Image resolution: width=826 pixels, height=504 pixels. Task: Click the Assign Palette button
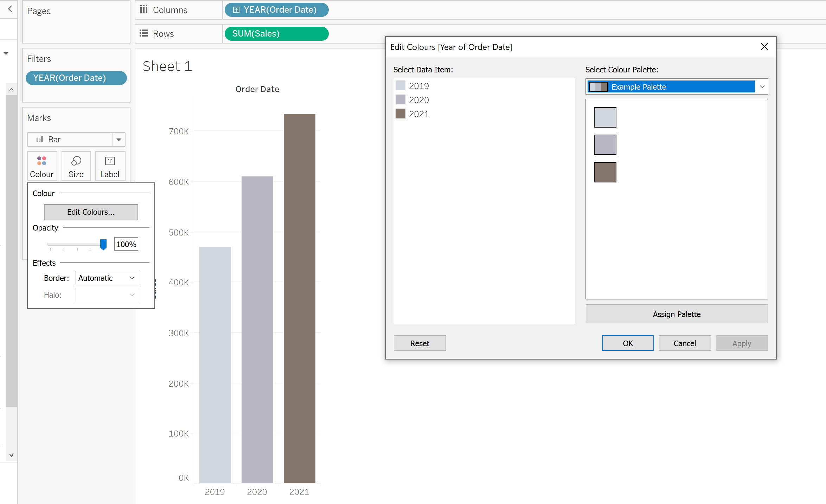tap(676, 314)
